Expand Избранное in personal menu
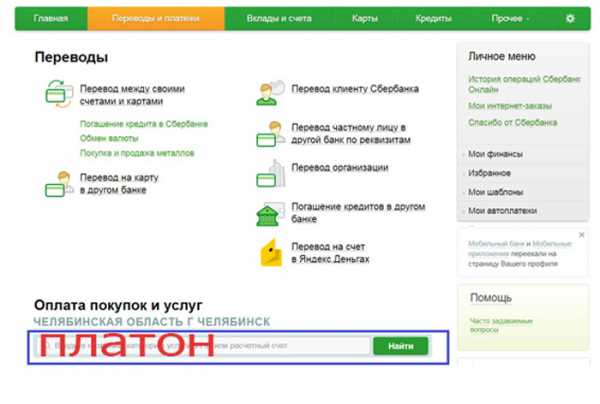Screen dimensions: 600x404 tap(489, 173)
